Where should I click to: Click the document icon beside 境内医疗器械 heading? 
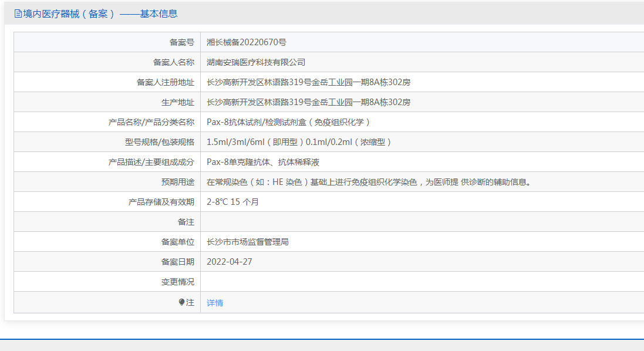click(18, 14)
